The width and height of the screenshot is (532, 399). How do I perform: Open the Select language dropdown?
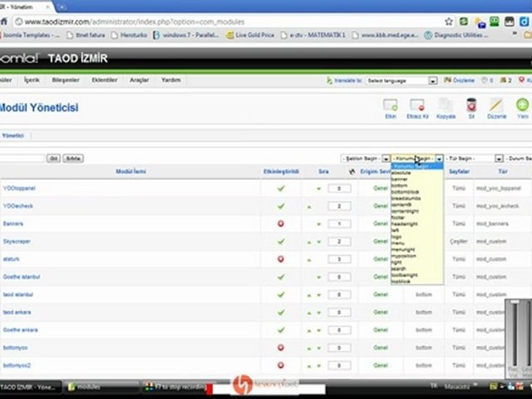coord(401,81)
